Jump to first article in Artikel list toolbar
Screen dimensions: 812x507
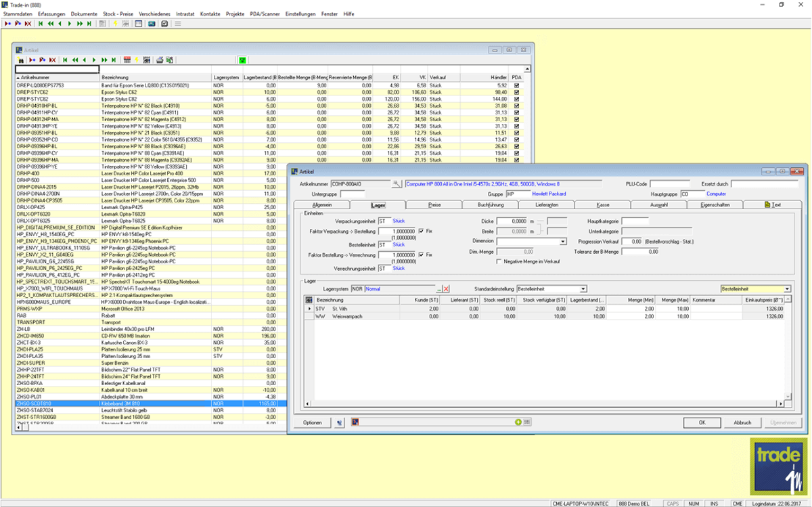(x=64, y=60)
